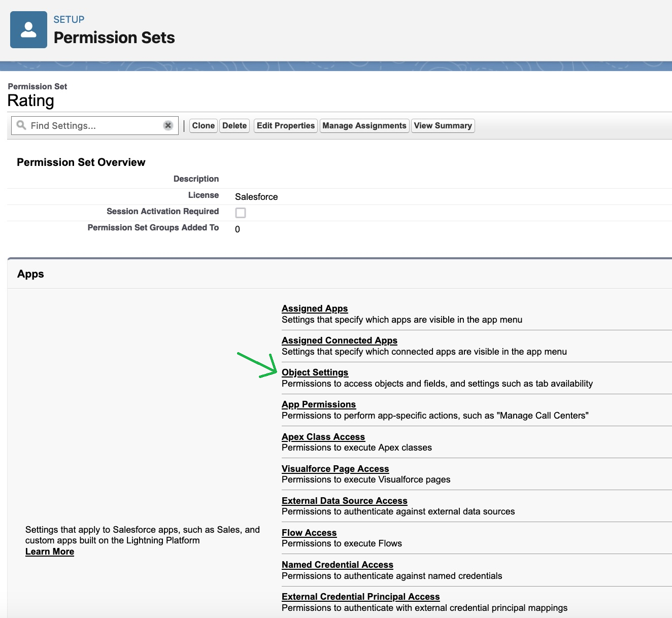Open Apex Class Access
This screenshot has height=618, width=672.
[323, 437]
